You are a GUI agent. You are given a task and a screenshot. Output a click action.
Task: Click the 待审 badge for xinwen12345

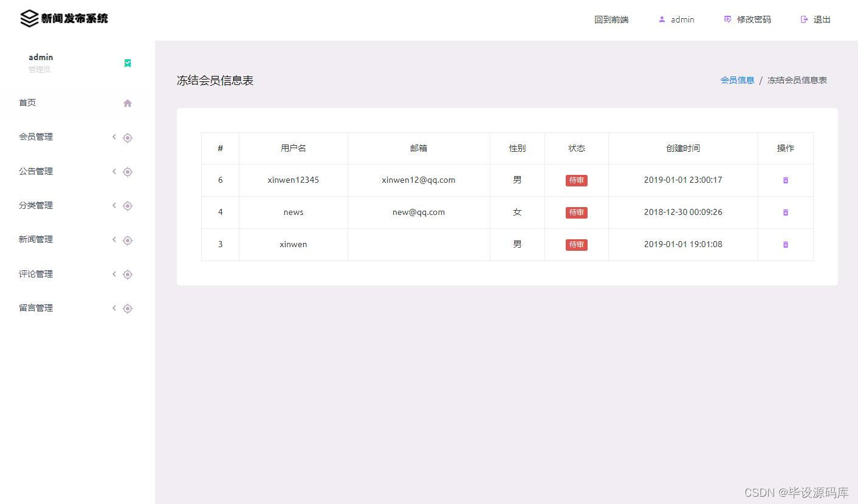(576, 180)
